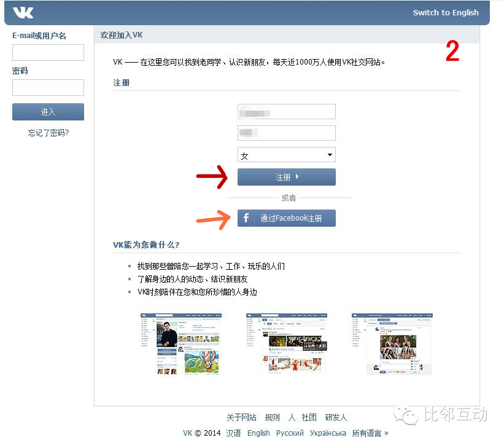Screen dimensions: 504x440
Task: Click the VK footer link beside © 2014
Action: point(187,433)
